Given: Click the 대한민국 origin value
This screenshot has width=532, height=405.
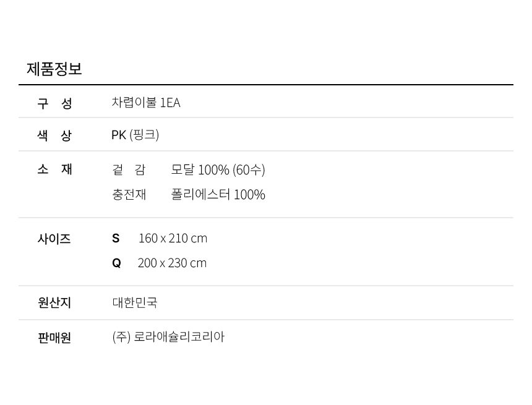Looking at the screenshot, I should coord(135,302).
